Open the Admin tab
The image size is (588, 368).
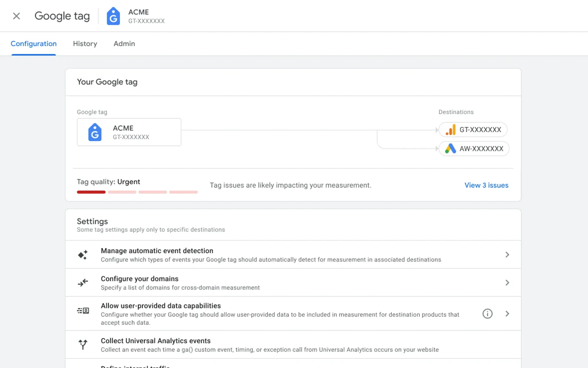[x=124, y=44]
